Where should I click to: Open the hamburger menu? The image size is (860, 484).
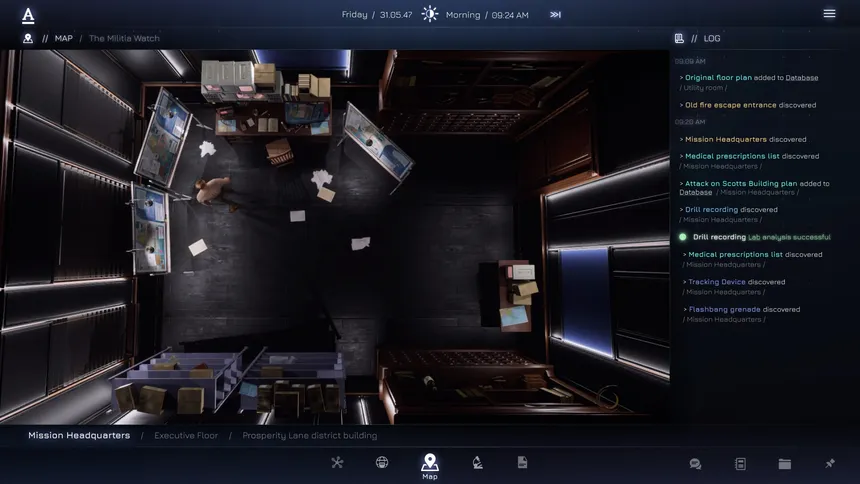(x=829, y=13)
